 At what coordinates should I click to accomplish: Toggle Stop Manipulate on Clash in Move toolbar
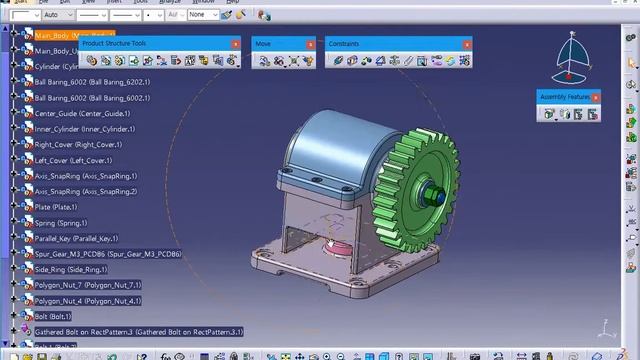(308, 61)
